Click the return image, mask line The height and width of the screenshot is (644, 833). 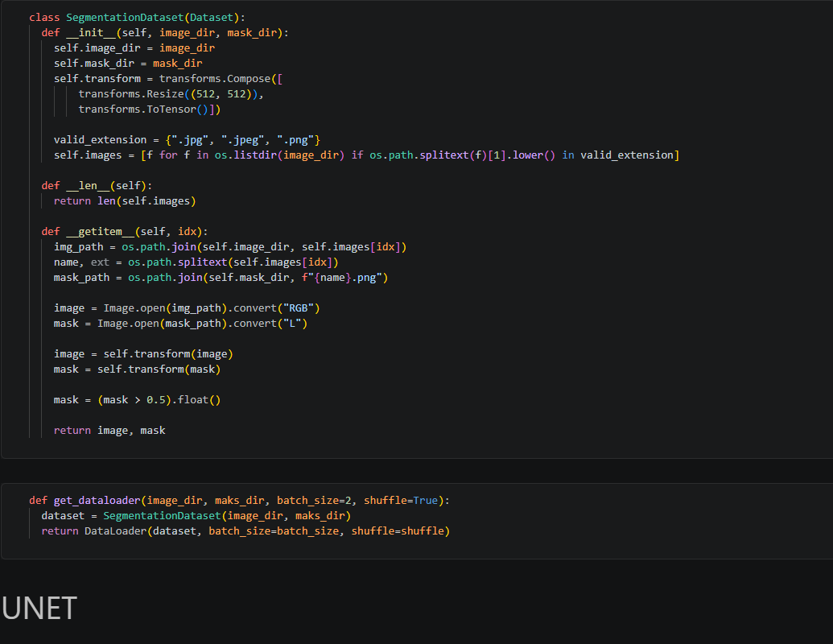[109, 431]
